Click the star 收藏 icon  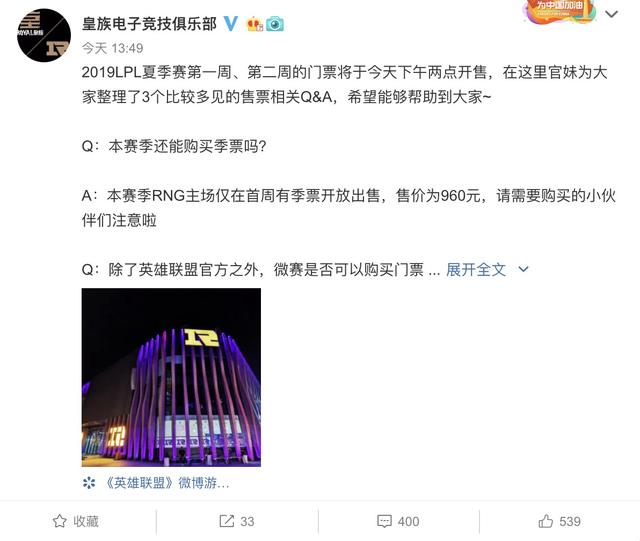(x=60, y=521)
